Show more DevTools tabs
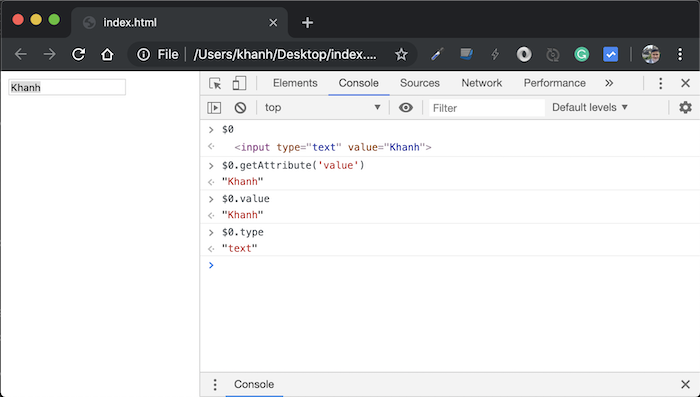700x397 pixels. pyautogui.click(x=609, y=83)
